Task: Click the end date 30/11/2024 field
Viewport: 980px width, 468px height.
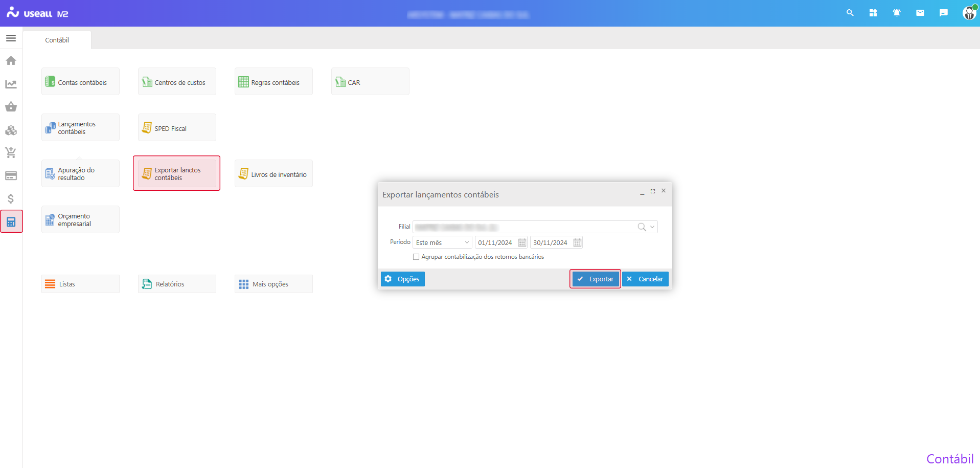Action: click(551, 242)
